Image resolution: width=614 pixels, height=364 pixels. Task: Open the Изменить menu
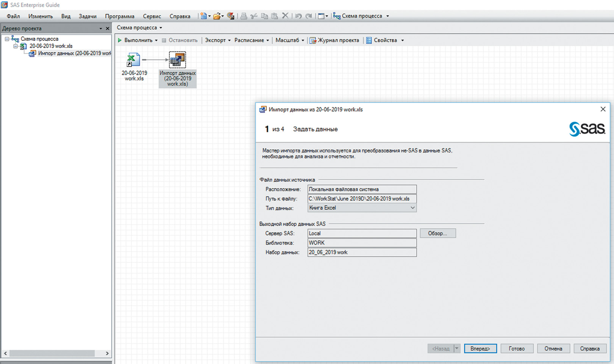pyautogui.click(x=40, y=16)
